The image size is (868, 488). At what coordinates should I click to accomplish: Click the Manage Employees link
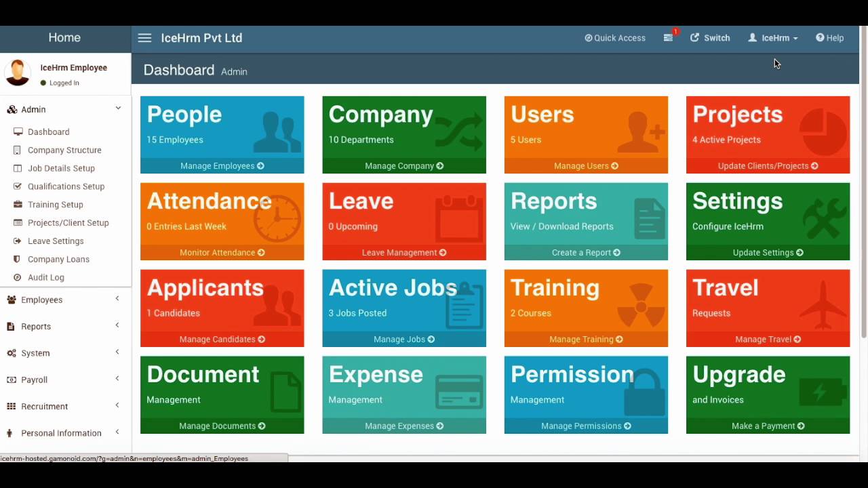coord(222,166)
